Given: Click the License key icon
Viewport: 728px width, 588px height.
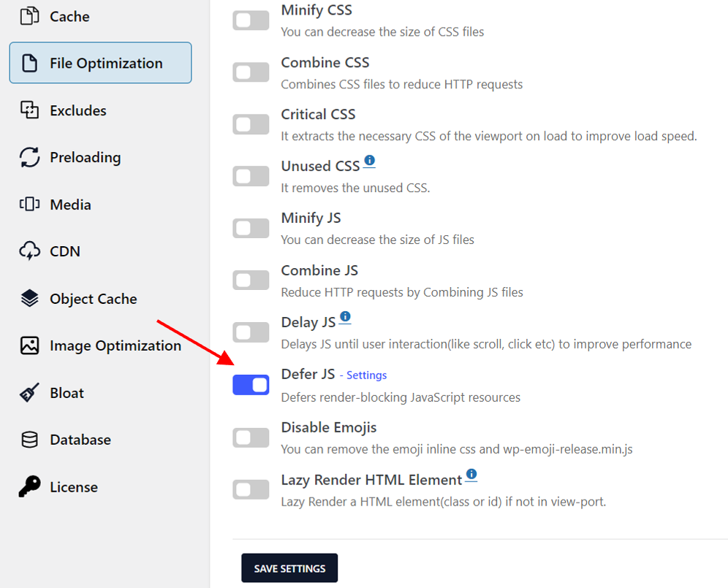Looking at the screenshot, I should pyautogui.click(x=29, y=486).
